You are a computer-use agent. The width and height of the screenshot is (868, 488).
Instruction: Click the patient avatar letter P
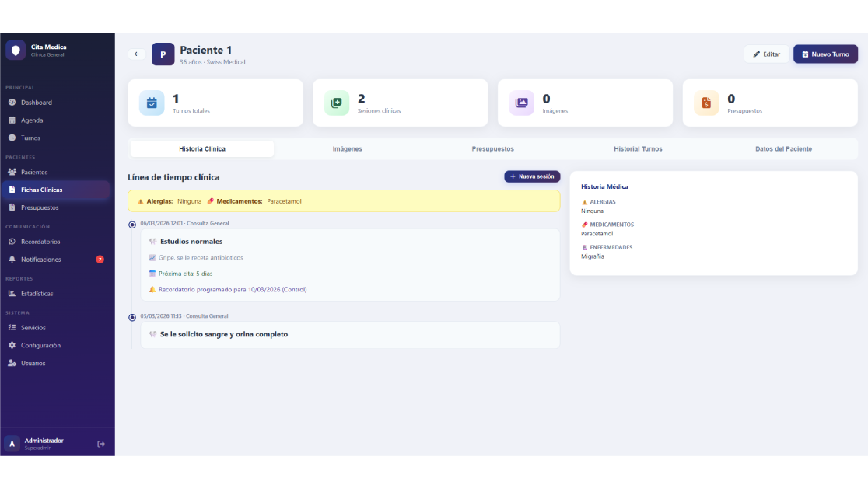(x=163, y=54)
